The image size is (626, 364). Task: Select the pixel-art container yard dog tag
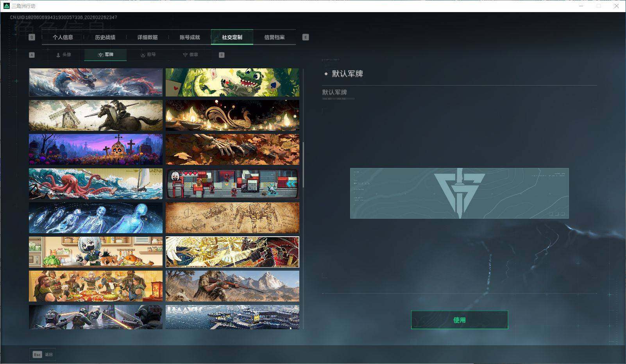coord(233,184)
